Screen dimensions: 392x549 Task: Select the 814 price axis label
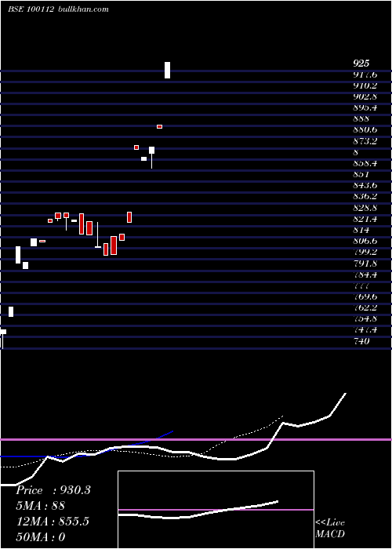[x=361, y=230]
